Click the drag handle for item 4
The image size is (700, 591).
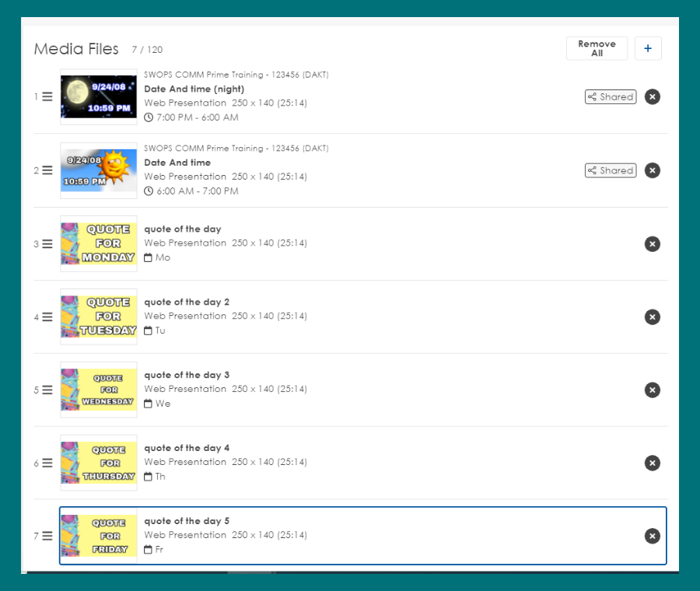tap(47, 316)
